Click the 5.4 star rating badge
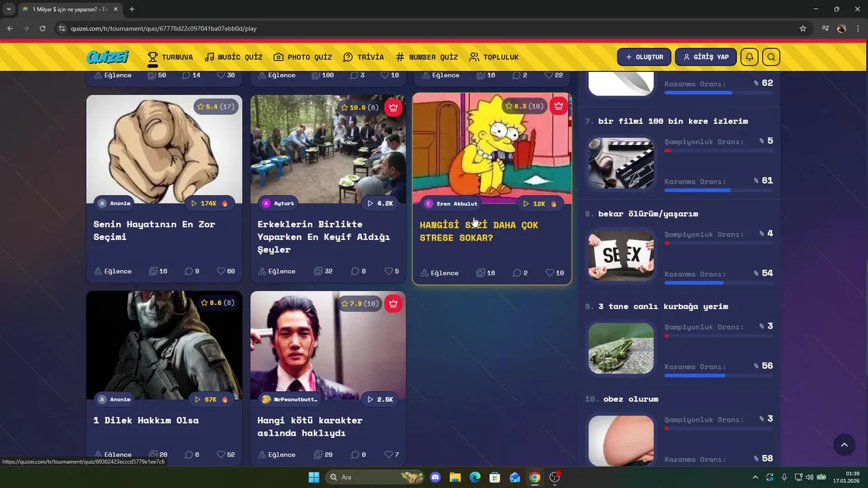Image resolution: width=868 pixels, height=488 pixels. coord(216,107)
